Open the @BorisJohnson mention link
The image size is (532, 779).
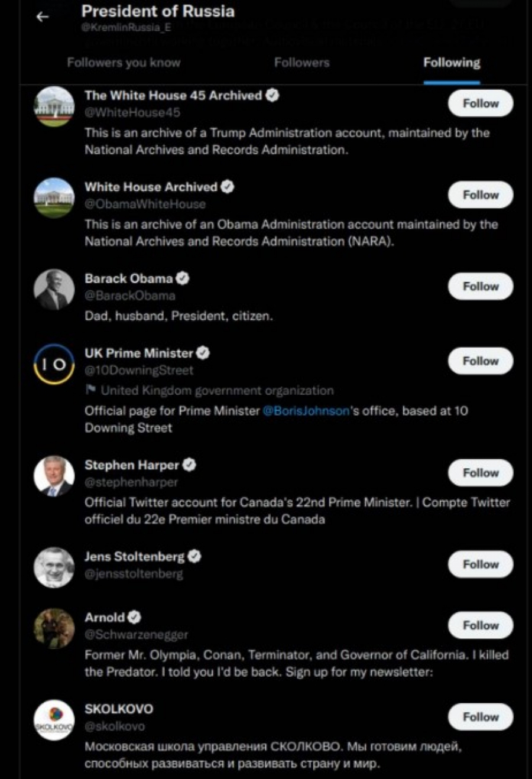[x=306, y=411]
